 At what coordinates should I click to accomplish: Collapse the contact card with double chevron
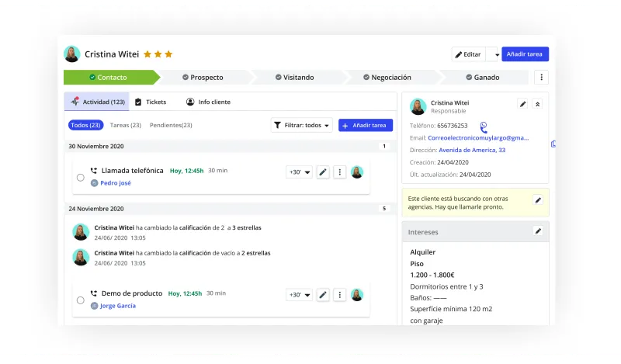537,104
